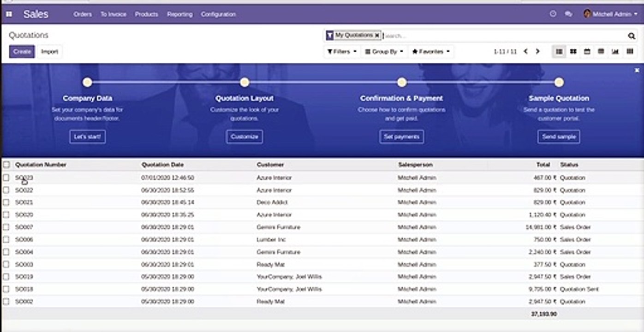Image resolution: width=644 pixels, height=332 pixels.
Task: Check the SO004 row checkbox
Action: click(6, 252)
